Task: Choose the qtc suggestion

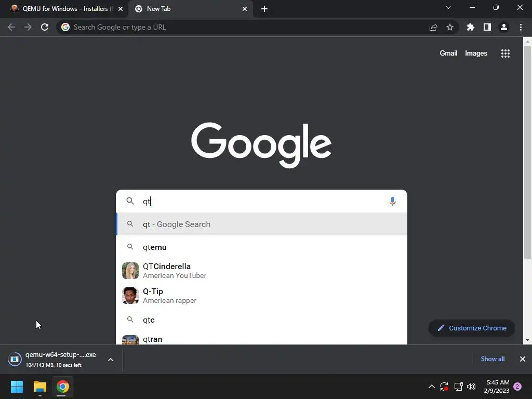Action: (x=262, y=320)
